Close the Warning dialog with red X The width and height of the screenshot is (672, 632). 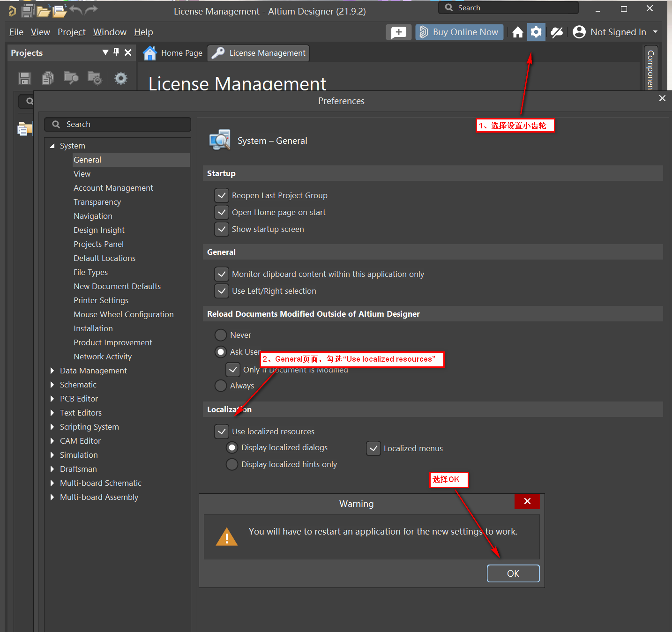(527, 501)
